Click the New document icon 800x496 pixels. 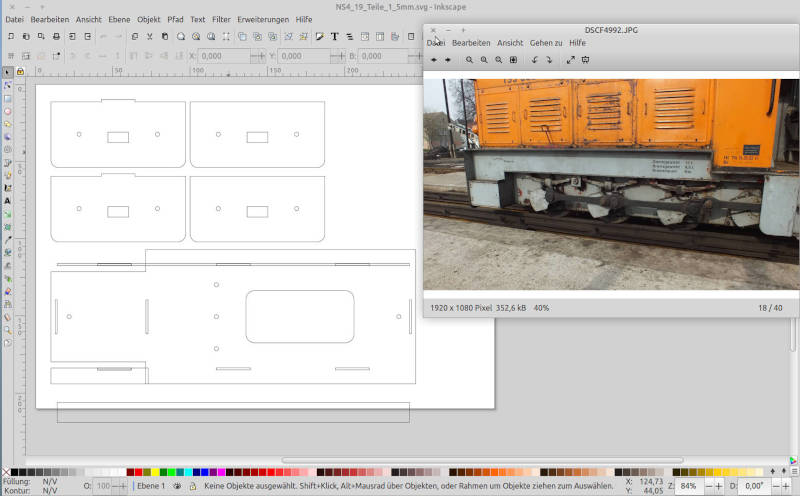[11, 37]
